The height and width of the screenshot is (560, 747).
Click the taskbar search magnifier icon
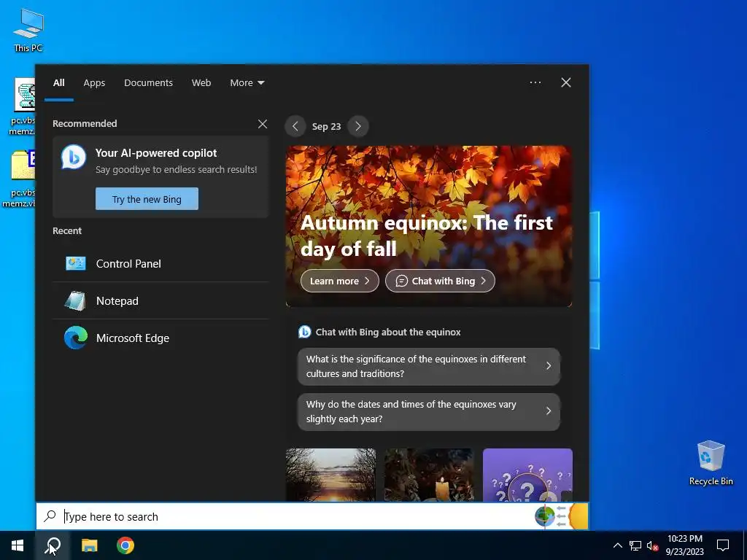coord(53,545)
